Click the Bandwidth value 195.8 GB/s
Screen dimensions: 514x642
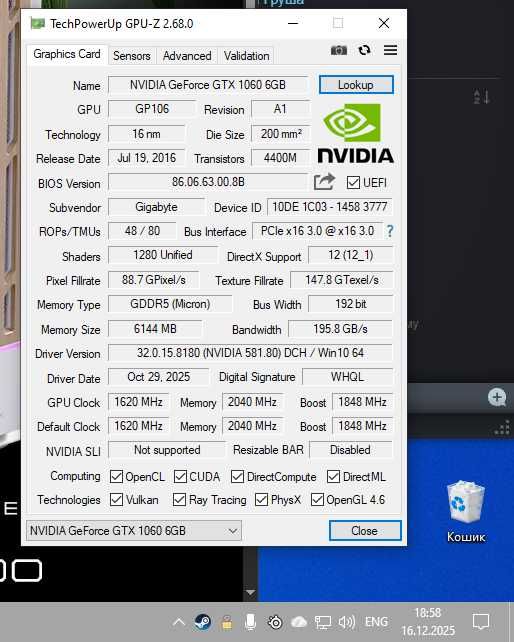pos(340,329)
